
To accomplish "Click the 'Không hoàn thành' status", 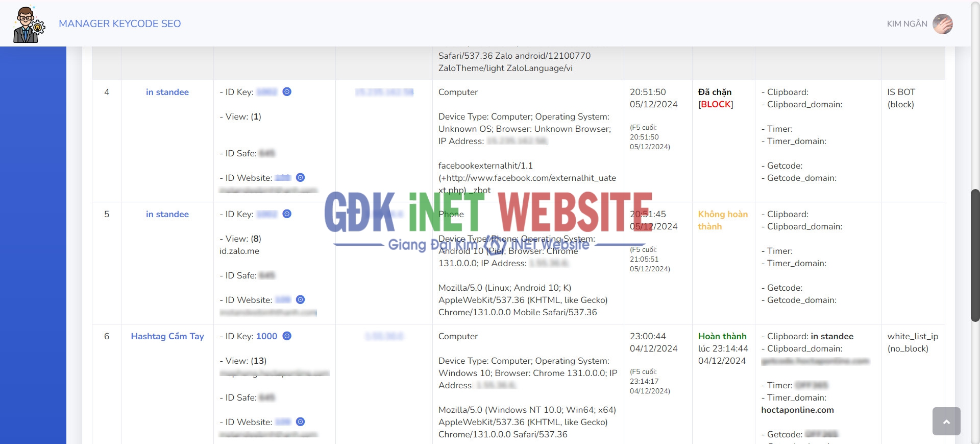I will (x=723, y=220).
